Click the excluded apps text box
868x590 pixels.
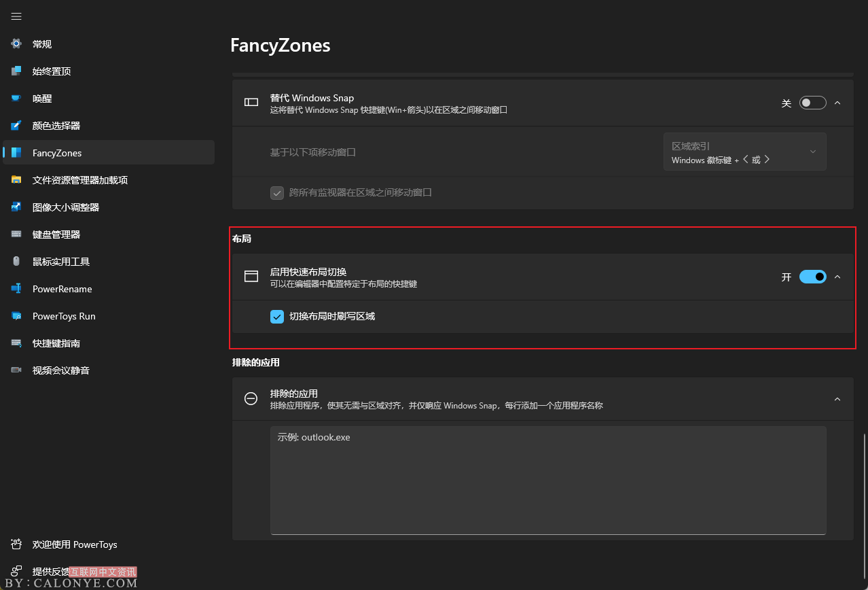pyautogui.click(x=548, y=480)
